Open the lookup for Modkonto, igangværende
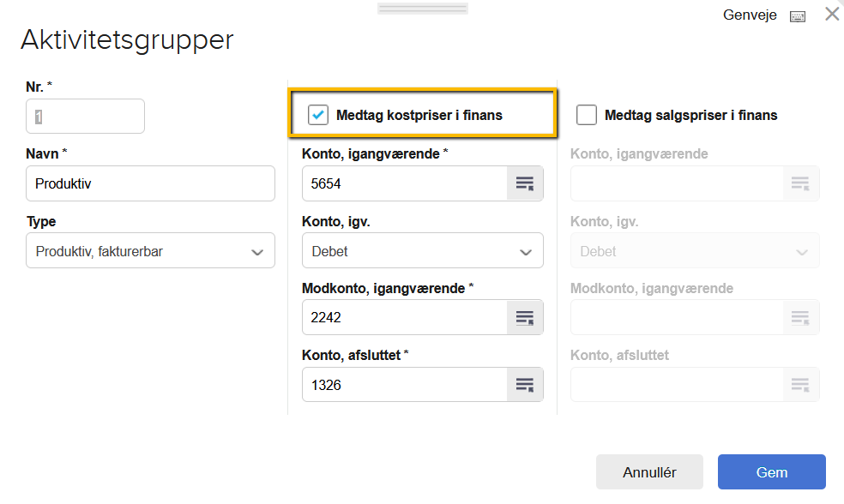Image resolution: width=844 pixels, height=504 pixels. (x=524, y=317)
